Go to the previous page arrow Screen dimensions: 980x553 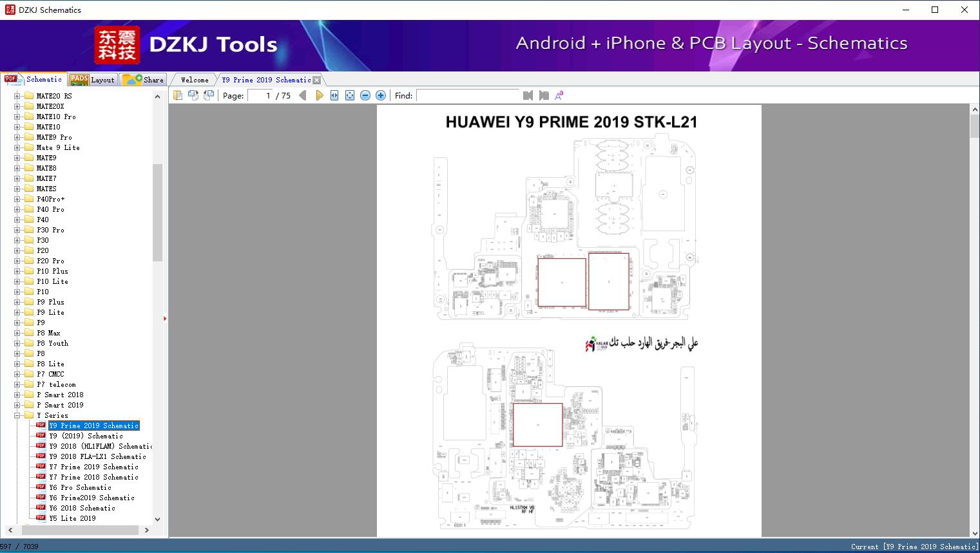click(303, 95)
